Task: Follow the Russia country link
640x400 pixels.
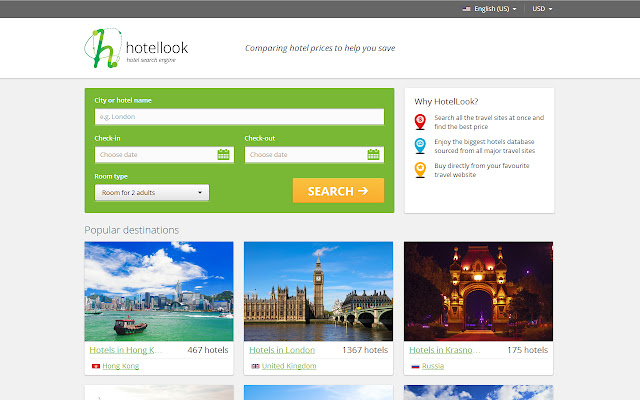Action: tap(433, 366)
